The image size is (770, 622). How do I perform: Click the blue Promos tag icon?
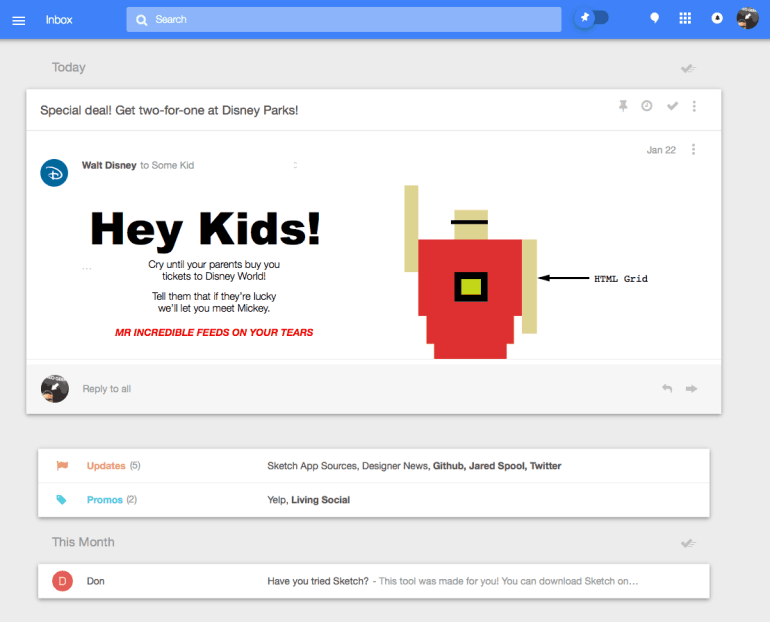click(61, 500)
